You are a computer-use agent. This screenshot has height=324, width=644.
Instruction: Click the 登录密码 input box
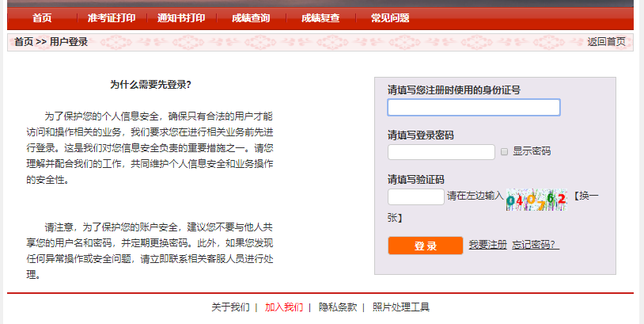point(441,152)
